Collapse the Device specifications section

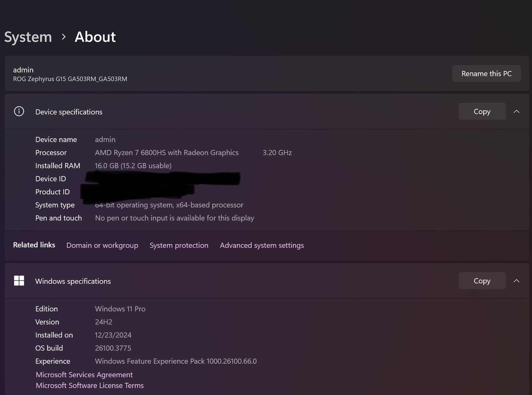point(516,111)
